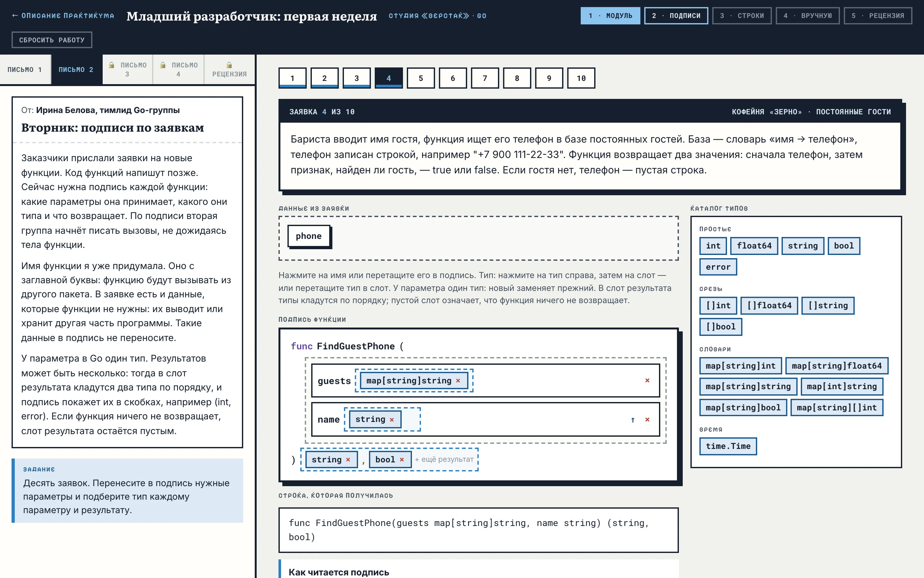Pick the time.Time type chip

[728, 446]
